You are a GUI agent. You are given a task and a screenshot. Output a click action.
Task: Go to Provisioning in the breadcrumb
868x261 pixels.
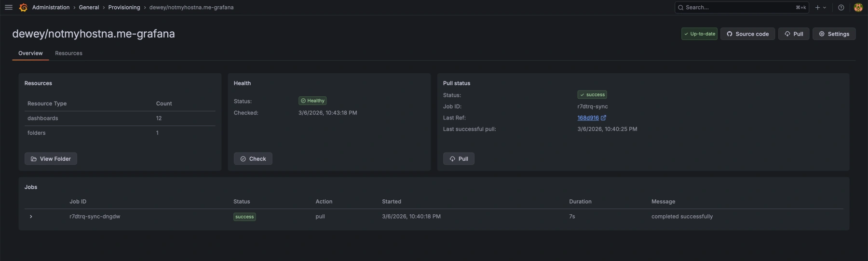(124, 7)
